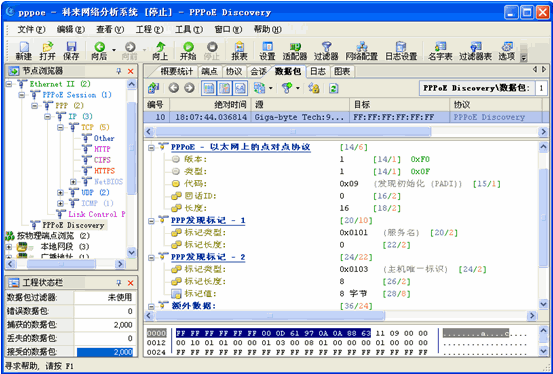Screen dimensions: 553x374
Task: Select packet row number 10
Action: (346, 117)
